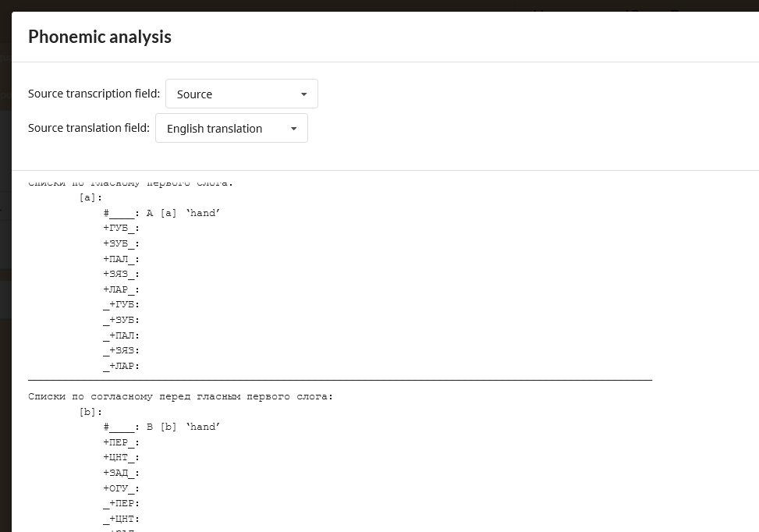Click the Phonemic analysis dialog title
The height and width of the screenshot is (532, 759).
(99, 37)
